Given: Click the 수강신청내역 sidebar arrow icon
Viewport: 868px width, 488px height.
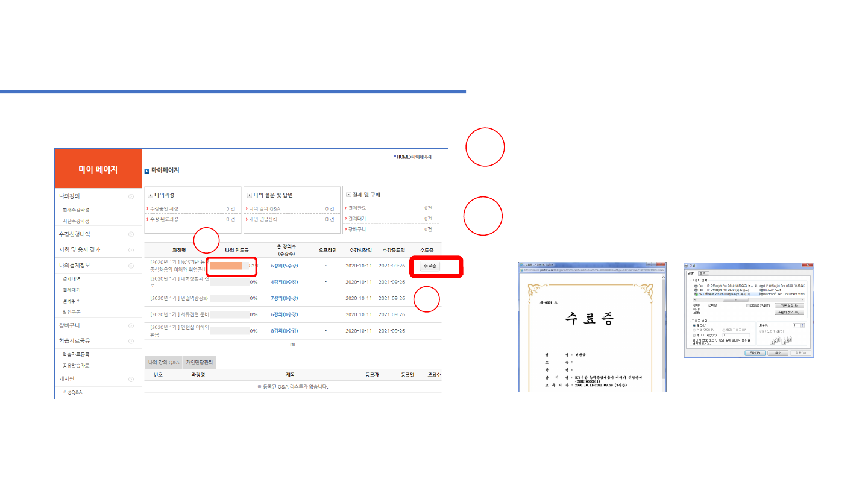Looking at the screenshot, I should pos(131,234).
